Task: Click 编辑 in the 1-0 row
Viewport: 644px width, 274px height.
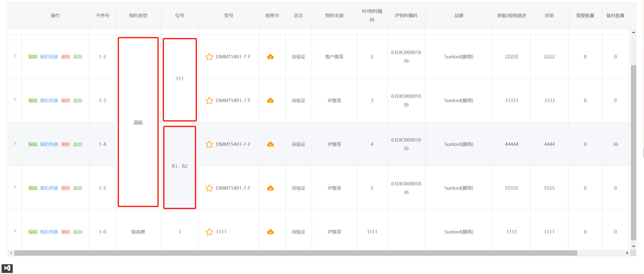Action: point(33,232)
